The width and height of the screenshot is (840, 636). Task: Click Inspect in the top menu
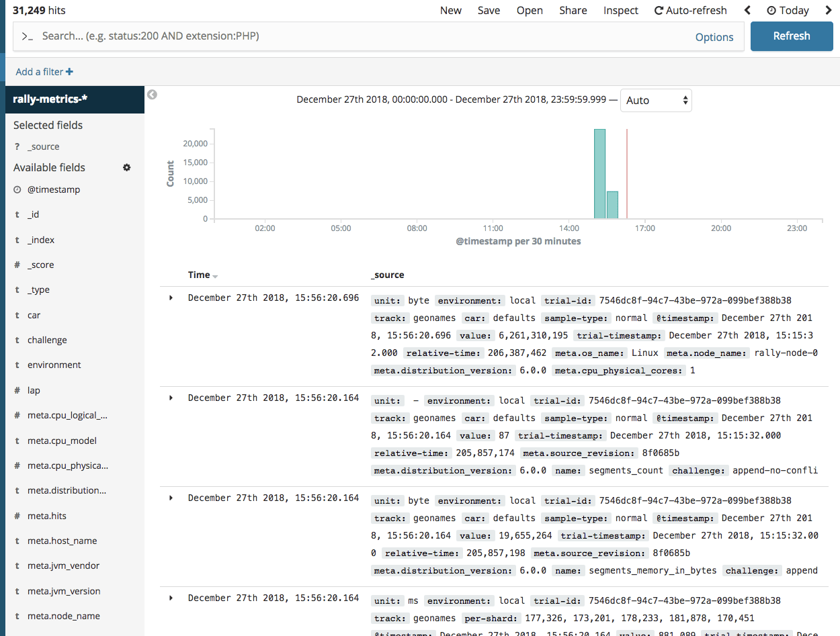tap(621, 10)
